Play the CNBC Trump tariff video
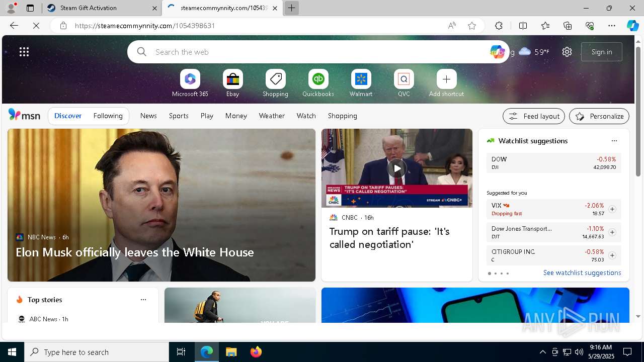This screenshot has width=644, height=362. 397,168
